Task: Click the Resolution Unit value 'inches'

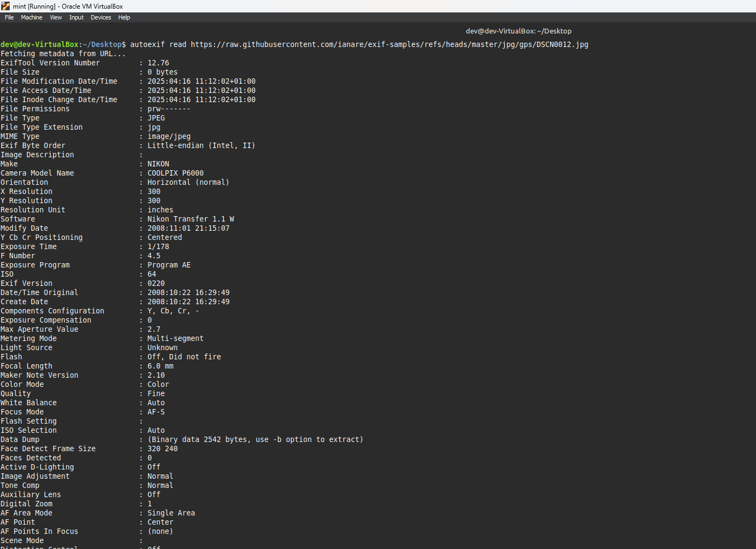Action: [x=160, y=210]
